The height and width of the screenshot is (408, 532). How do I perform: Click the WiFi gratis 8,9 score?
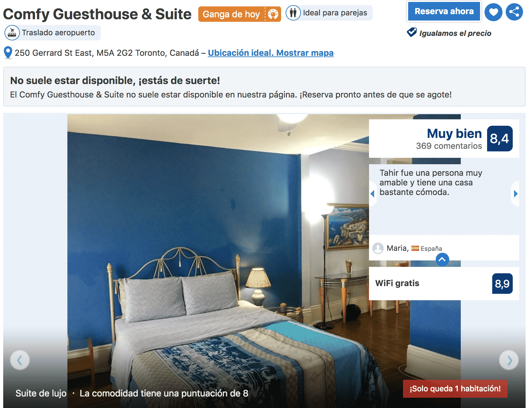[x=502, y=284]
